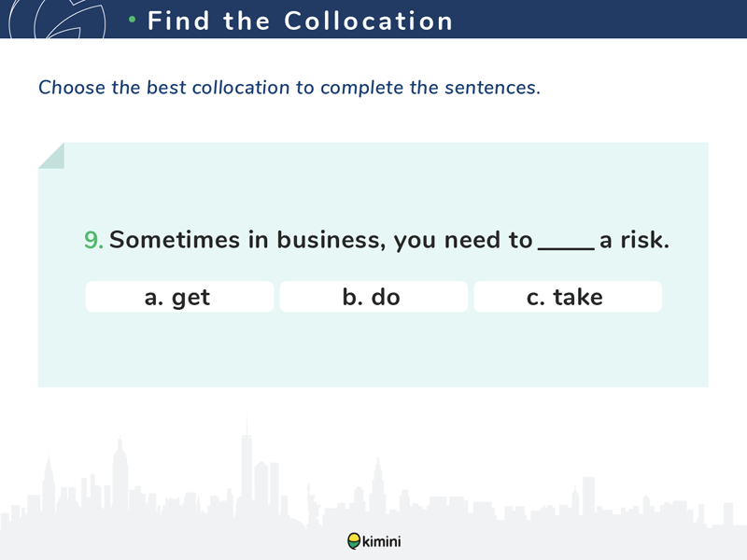This screenshot has width=747, height=560.
Task: Click the Kimini speech bubble logo icon
Action: pos(354,540)
